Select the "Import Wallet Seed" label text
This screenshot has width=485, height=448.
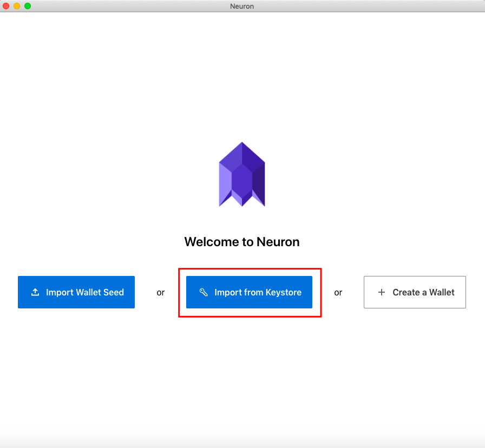(85, 292)
